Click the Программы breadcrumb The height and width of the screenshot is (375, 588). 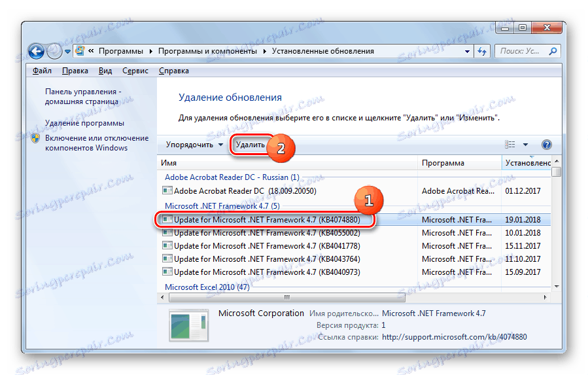click(121, 51)
